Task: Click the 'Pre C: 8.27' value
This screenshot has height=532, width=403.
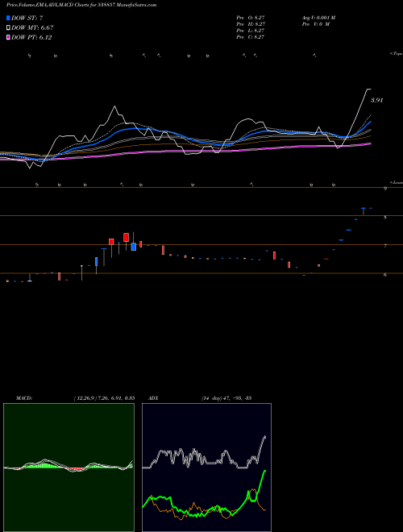Action: pos(251,37)
